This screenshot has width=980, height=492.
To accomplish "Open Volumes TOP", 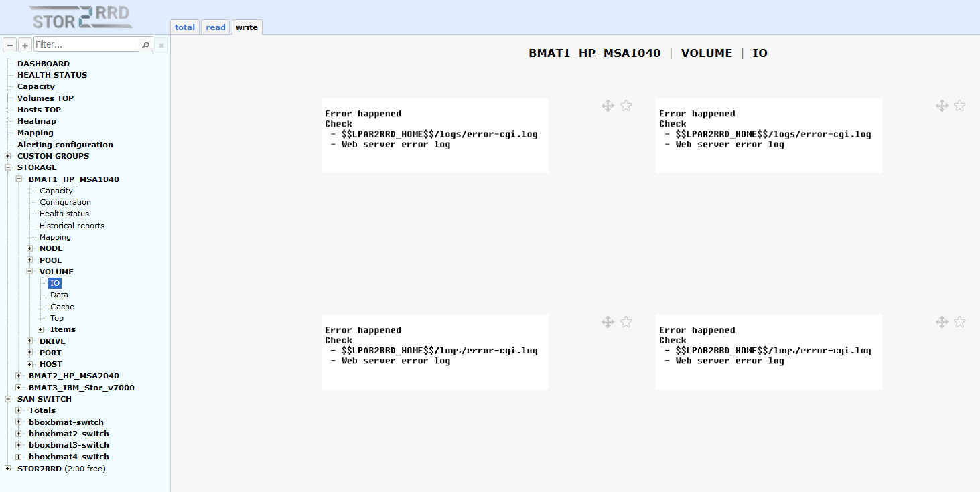I will pos(46,98).
